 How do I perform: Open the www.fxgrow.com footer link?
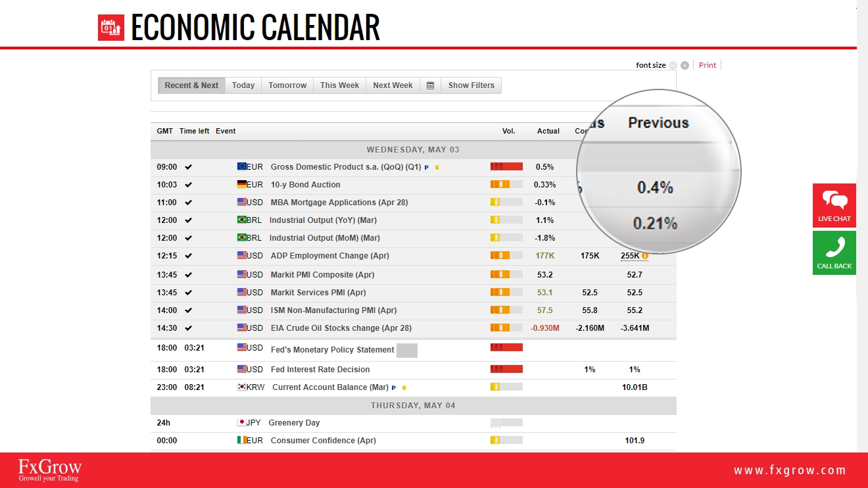pos(790,470)
